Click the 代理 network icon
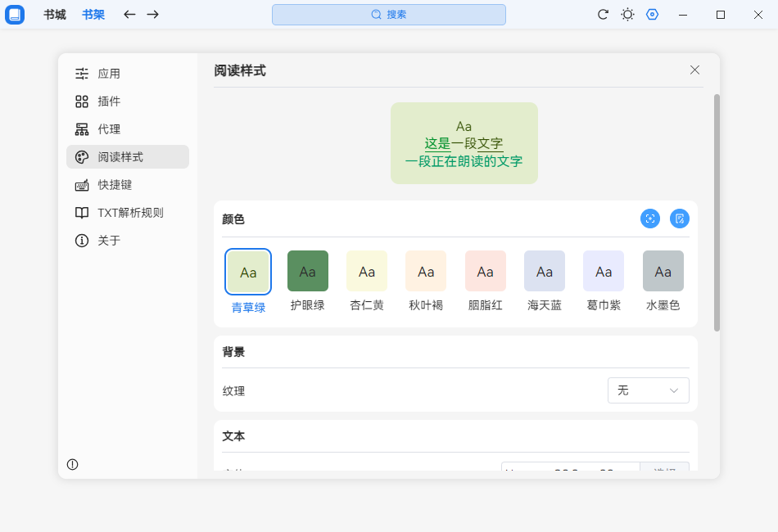The image size is (778, 532). [82, 129]
